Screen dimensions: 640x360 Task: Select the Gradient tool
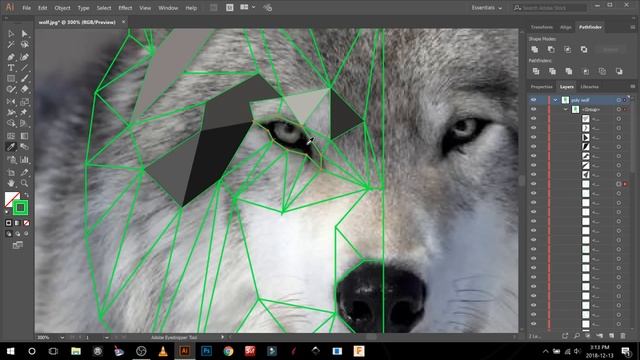pos(24,136)
